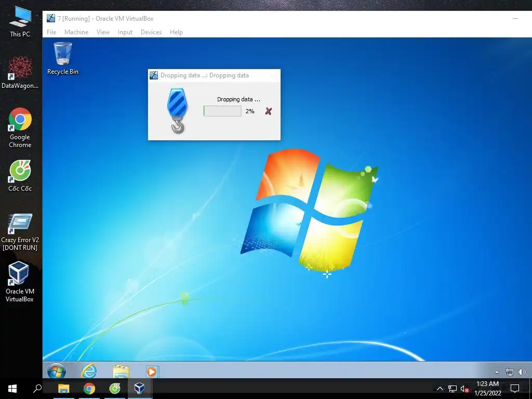Click the VirtualBox window title icon

(x=51, y=18)
